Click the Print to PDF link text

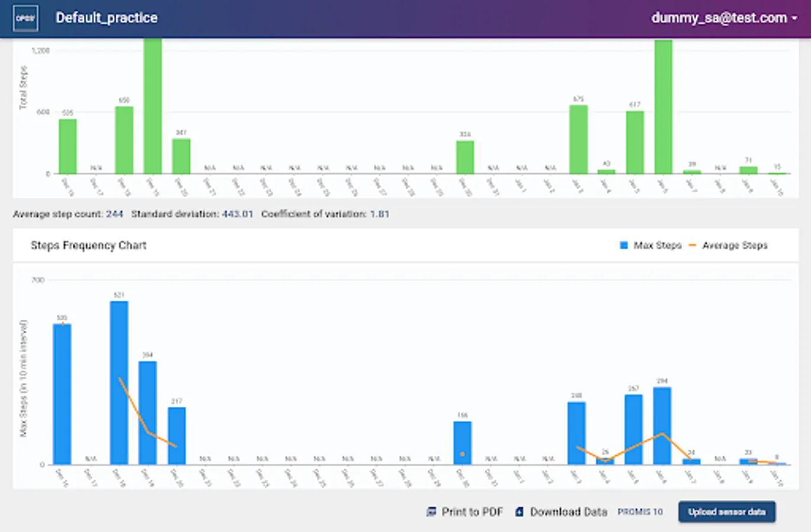[x=472, y=512]
